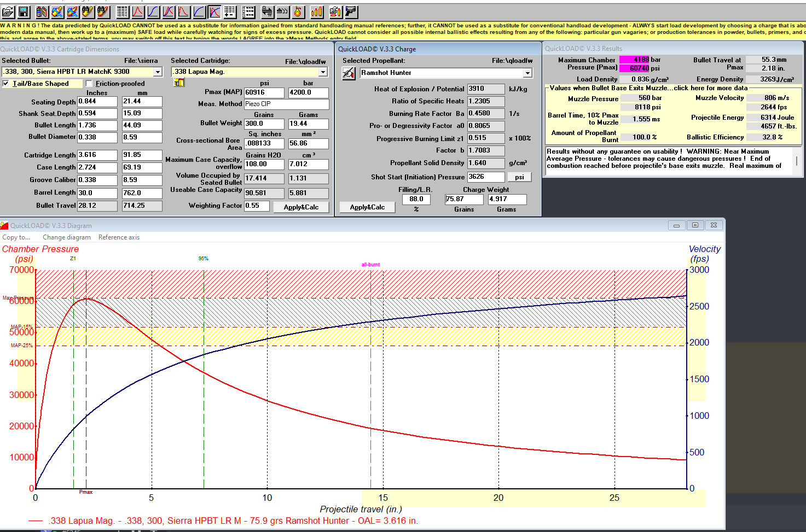The height and width of the screenshot is (532, 806).
Task: Click the Cartridge Length inches field
Action: [x=97, y=155]
